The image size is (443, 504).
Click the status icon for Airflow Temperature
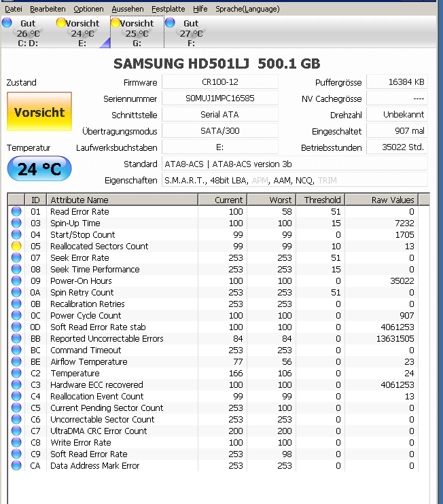[16, 361]
